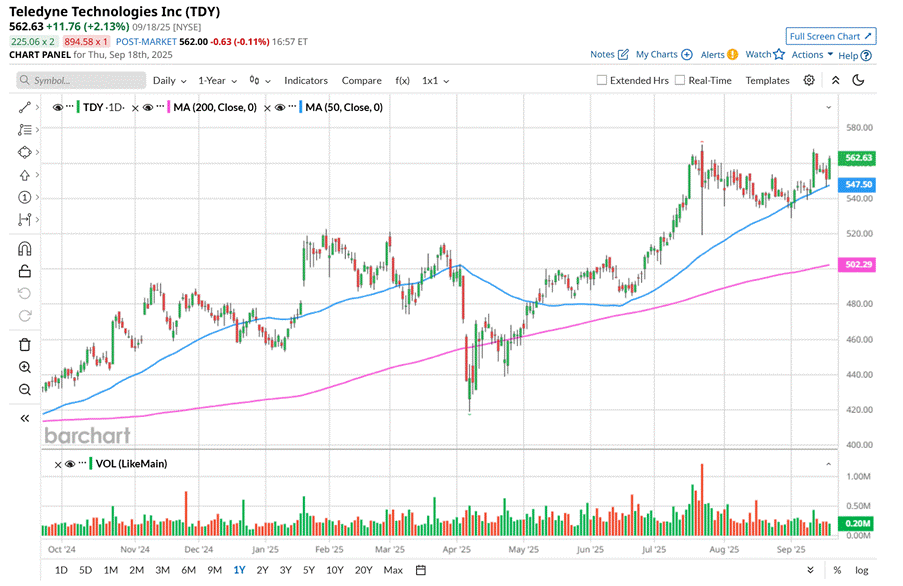
Task: Click the green VOL color swatch
Action: (x=90, y=463)
